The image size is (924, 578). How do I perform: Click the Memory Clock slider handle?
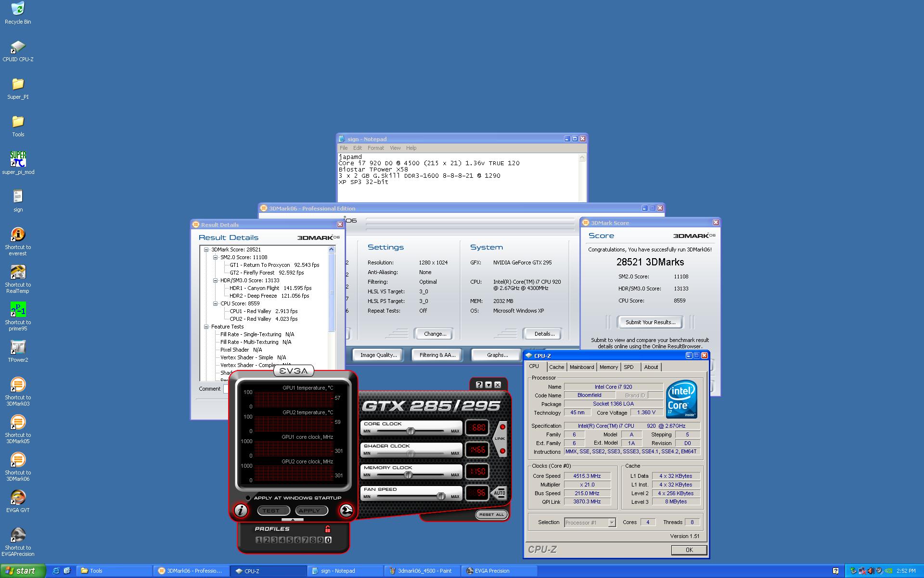point(408,475)
